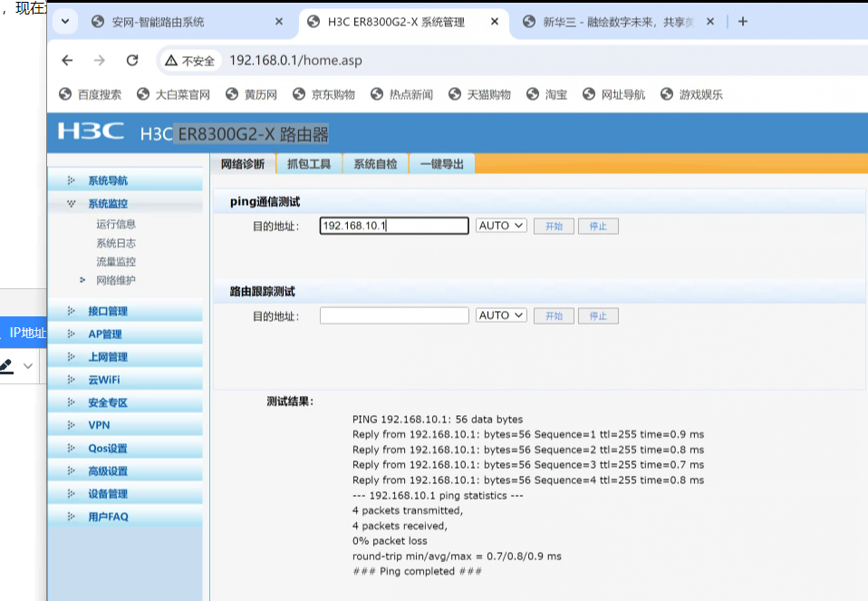Open 运行信息 in the sidebar
This screenshot has height=601, width=868.
click(116, 224)
